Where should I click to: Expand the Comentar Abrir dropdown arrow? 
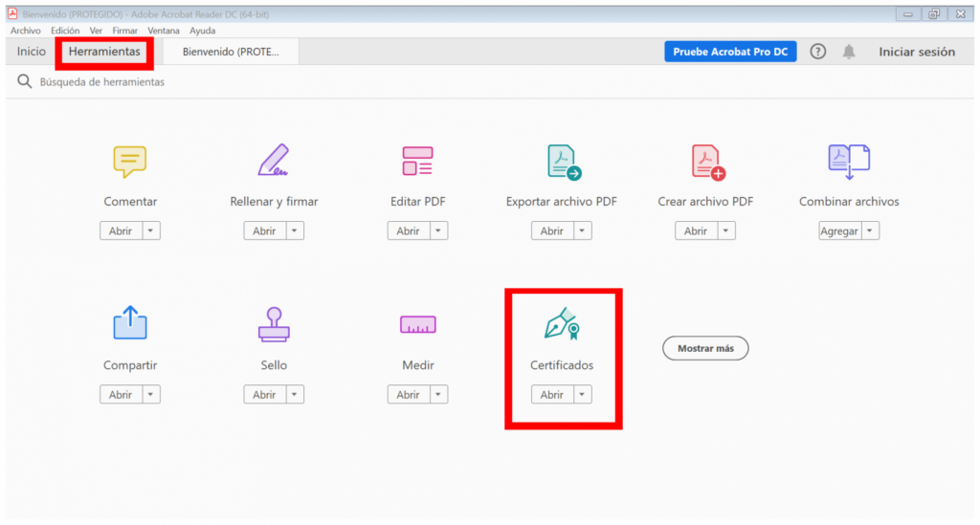(x=150, y=231)
